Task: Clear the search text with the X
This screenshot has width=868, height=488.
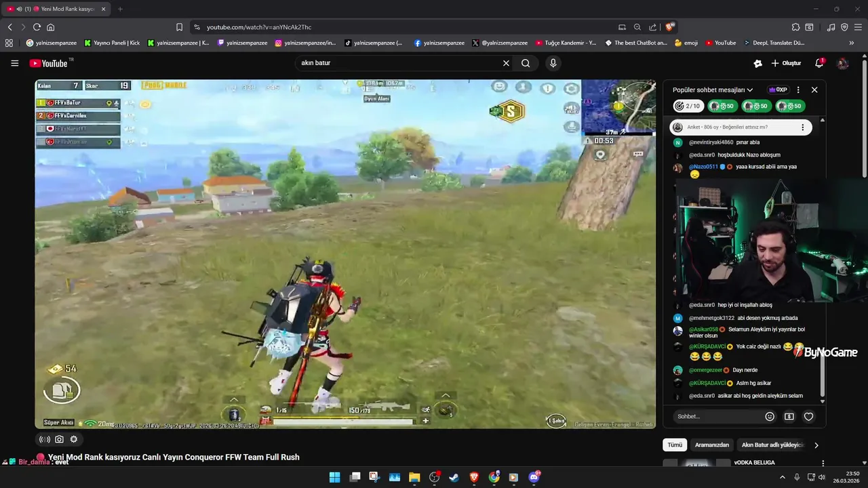Action: pos(506,63)
